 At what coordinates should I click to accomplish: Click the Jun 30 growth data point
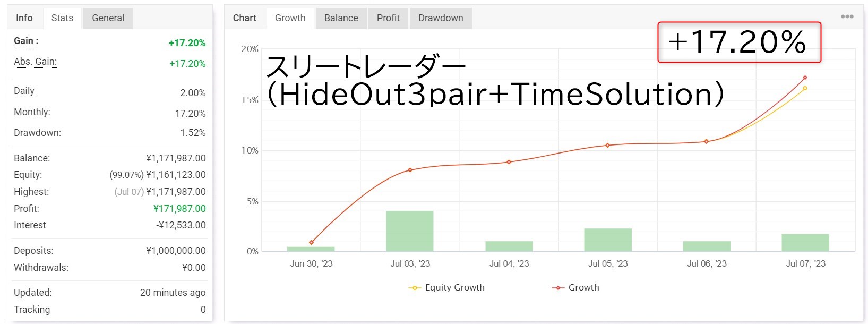[311, 242]
